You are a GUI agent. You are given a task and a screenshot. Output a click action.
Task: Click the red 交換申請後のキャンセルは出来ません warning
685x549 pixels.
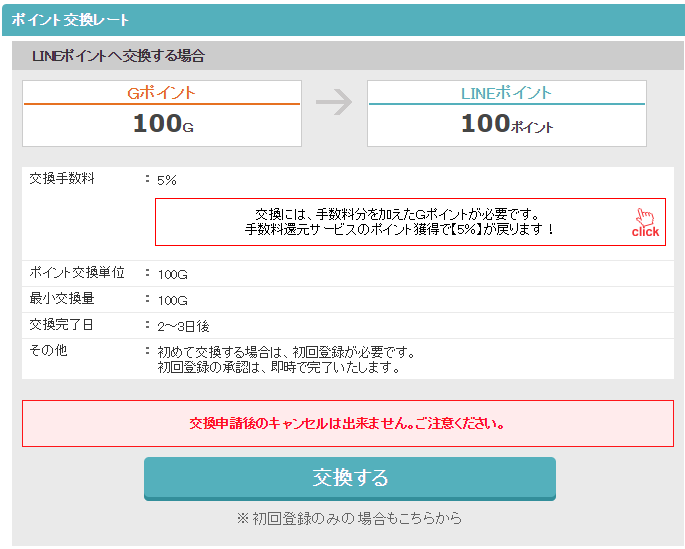pyautogui.click(x=347, y=424)
